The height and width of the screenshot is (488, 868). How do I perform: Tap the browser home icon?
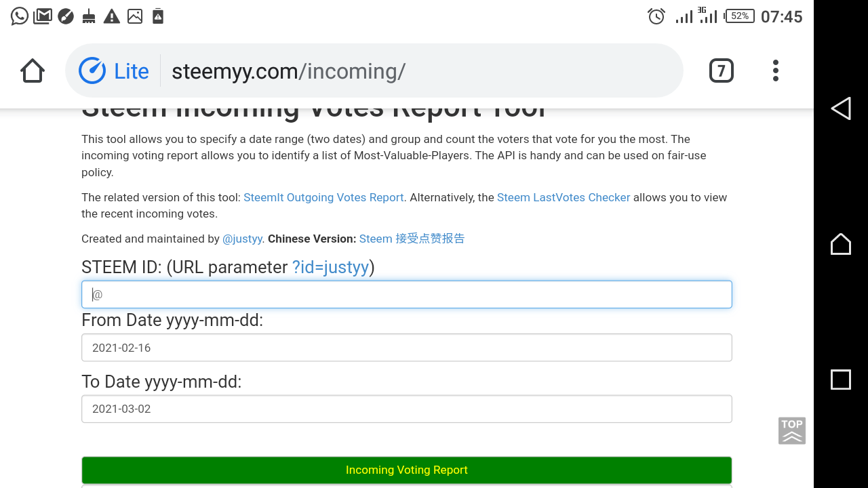(33, 70)
